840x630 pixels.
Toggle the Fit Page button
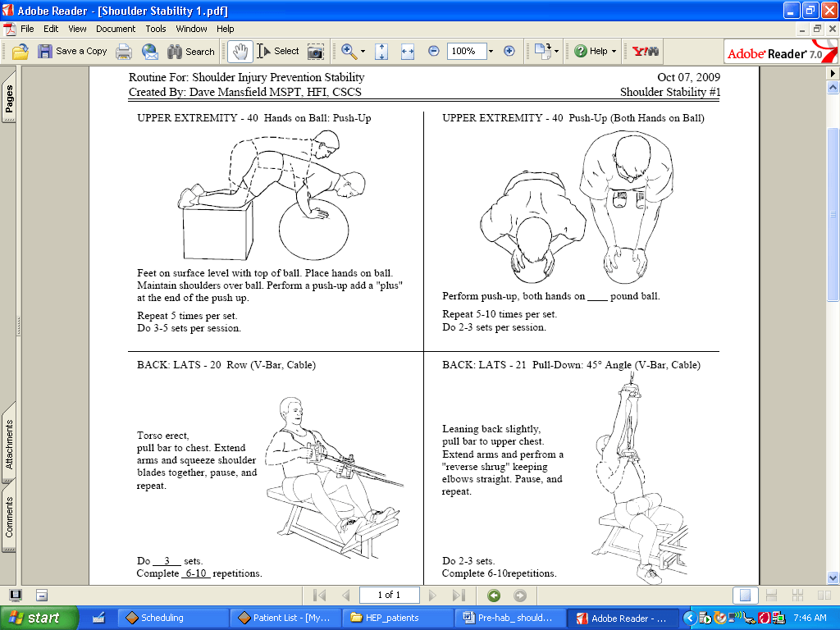(x=381, y=52)
